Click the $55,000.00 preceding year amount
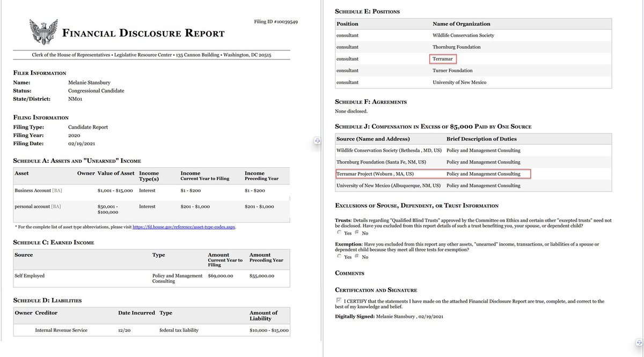The width and height of the screenshot is (644, 357). (262, 276)
